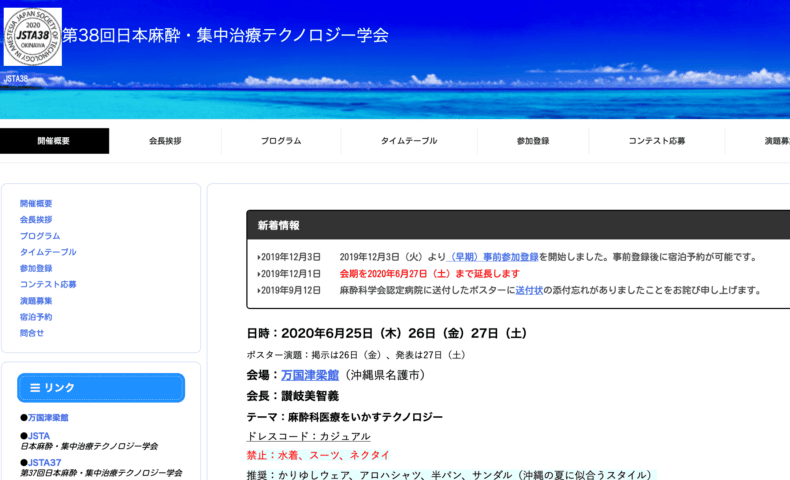Image resolution: width=790 pixels, height=480 pixels.
Task: Click the page title 第38回日本麻酔・集中治療テクノロジー学会
Action: (x=226, y=35)
